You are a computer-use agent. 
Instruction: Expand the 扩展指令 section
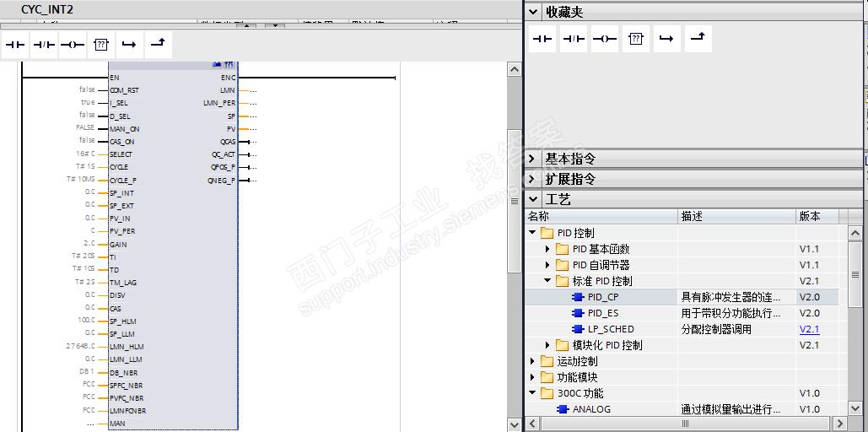(533, 179)
